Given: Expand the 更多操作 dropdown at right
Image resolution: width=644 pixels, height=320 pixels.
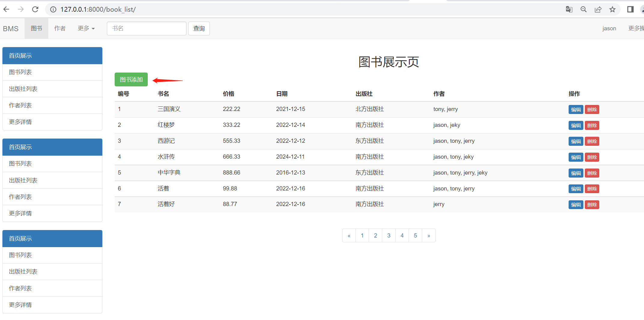Looking at the screenshot, I should [636, 28].
